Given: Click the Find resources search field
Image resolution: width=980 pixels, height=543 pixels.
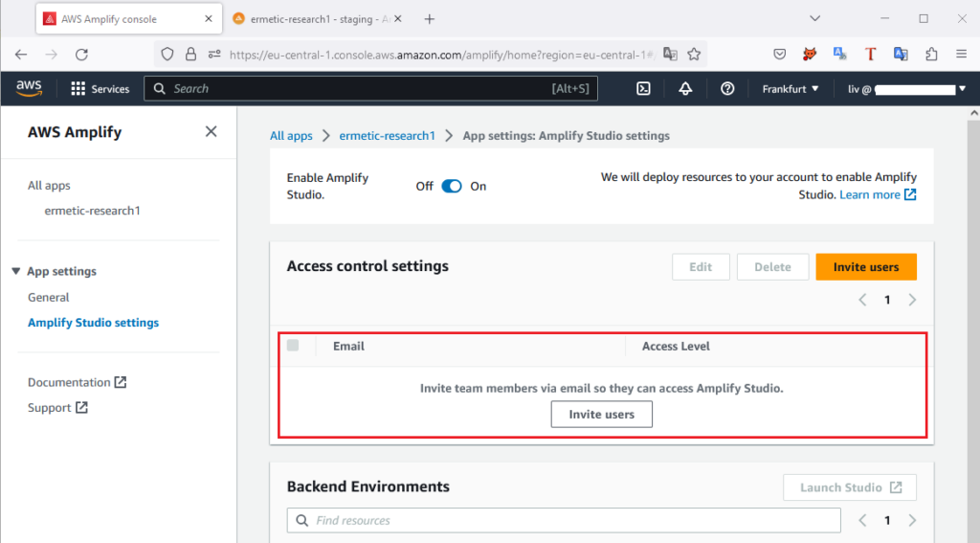Looking at the screenshot, I should coord(564,520).
